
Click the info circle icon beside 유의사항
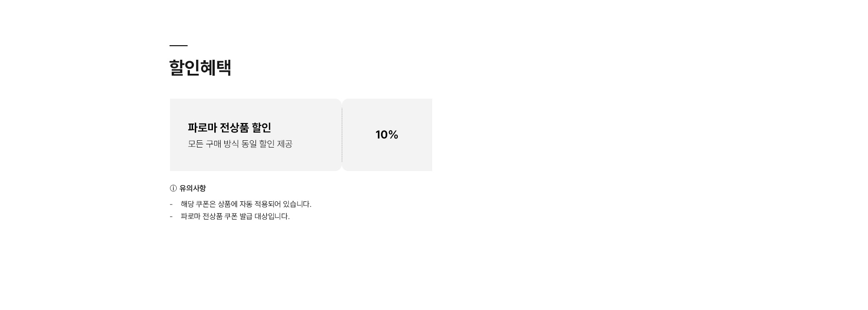pyautogui.click(x=173, y=188)
